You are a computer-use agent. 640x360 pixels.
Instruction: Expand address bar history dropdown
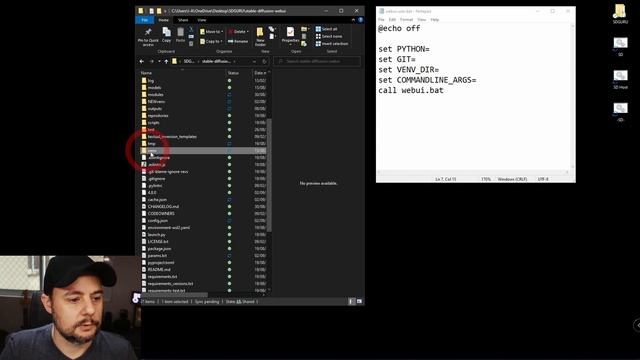(254, 61)
